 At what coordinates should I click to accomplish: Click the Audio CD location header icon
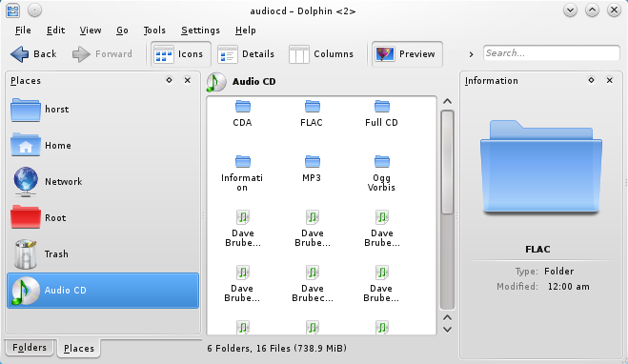point(216,82)
